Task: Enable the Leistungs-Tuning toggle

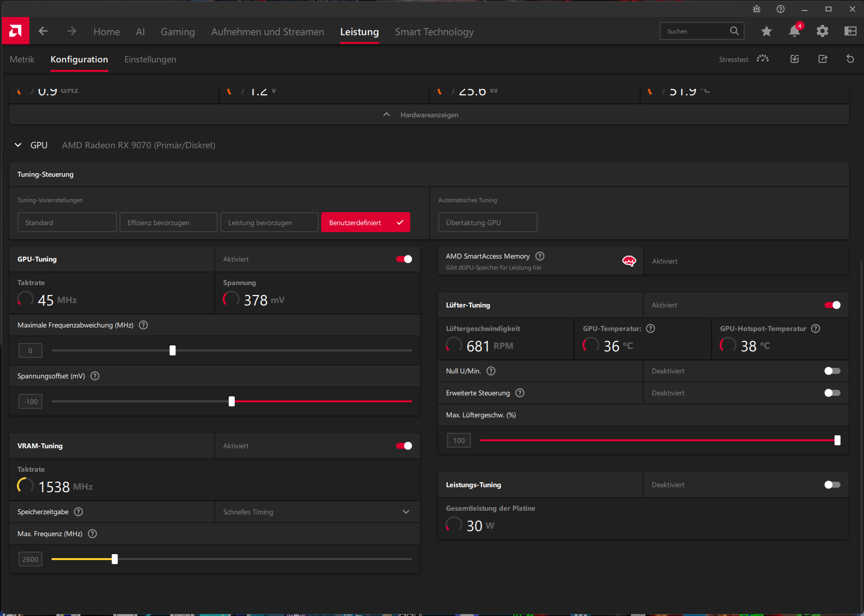Action: pos(833,485)
